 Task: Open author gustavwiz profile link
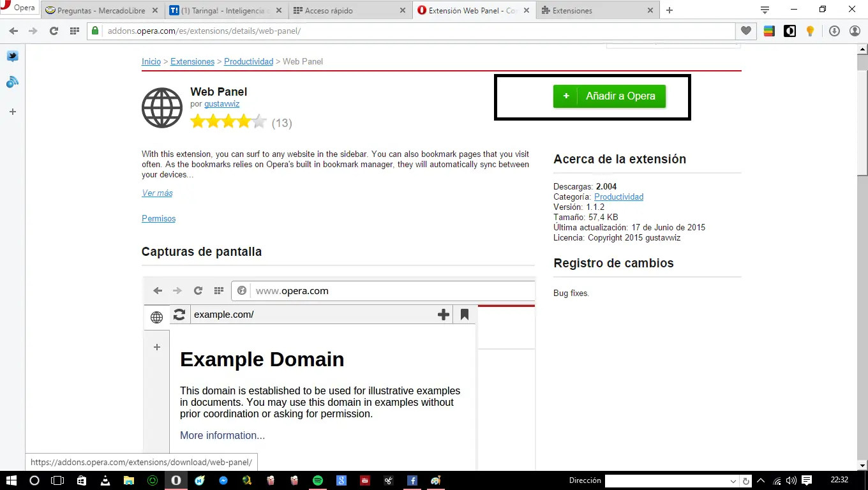(x=222, y=104)
